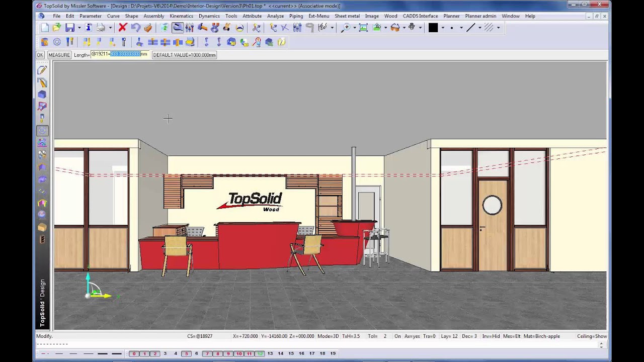644x362 pixels.
Task: Open the Planner admin menu
Action: pyautogui.click(x=480, y=16)
